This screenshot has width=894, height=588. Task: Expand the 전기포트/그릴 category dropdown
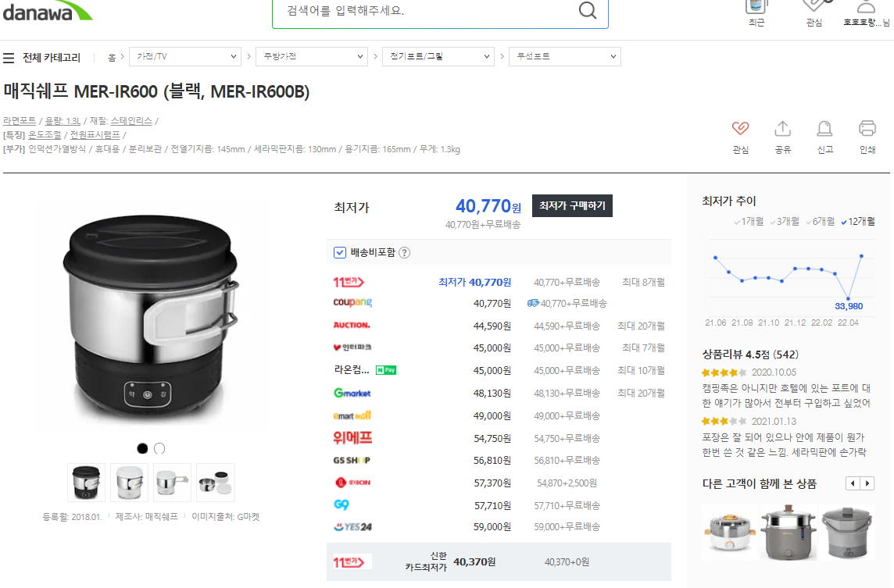pyautogui.click(x=438, y=56)
